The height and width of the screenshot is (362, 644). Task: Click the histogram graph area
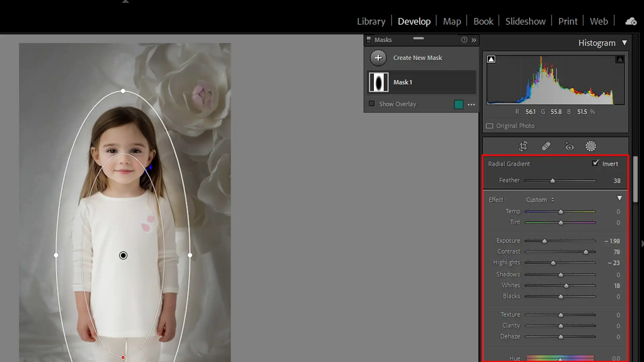click(x=555, y=80)
